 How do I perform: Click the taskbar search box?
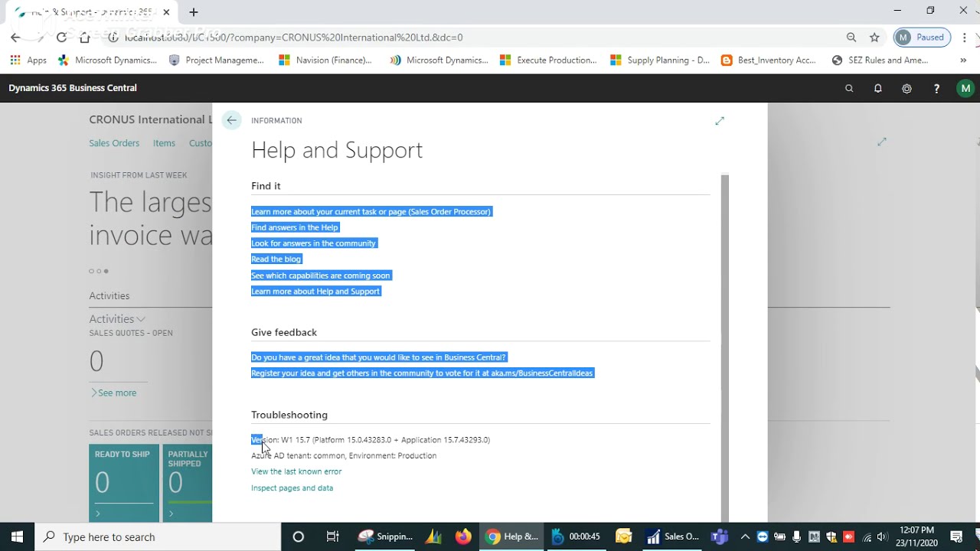(158, 536)
